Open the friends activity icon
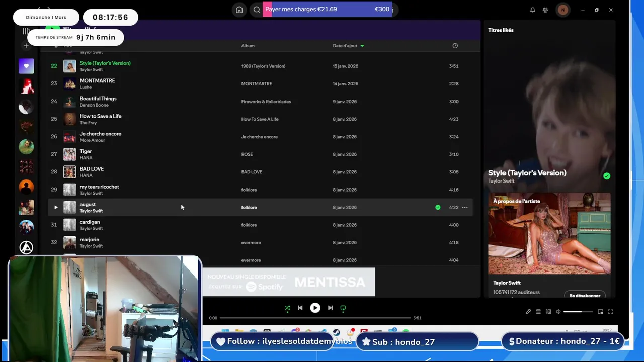This screenshot has width=644, height=362. point(545,10)
